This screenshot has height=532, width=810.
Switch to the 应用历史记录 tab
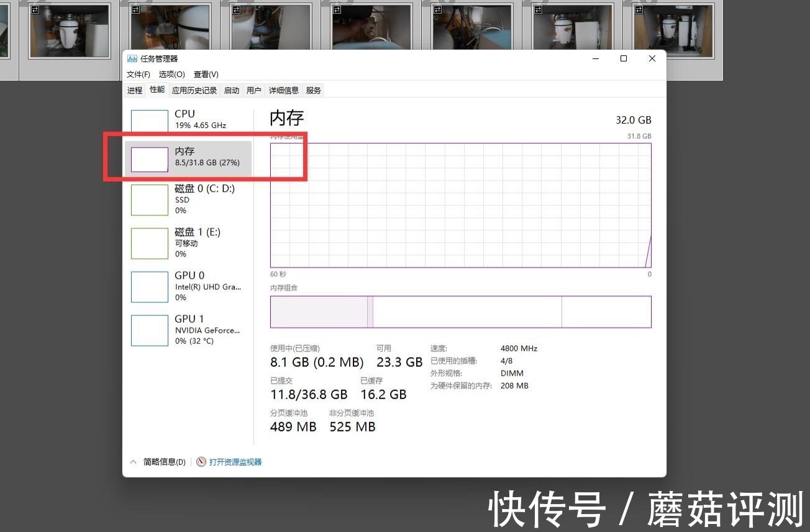pyautogui.click(x=194, y=91)
